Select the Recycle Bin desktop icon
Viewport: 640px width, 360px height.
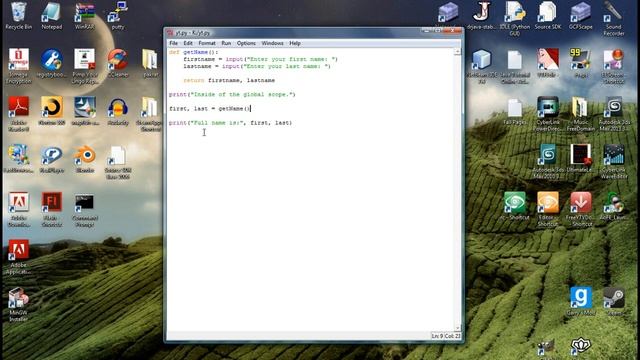pos(18,16)
